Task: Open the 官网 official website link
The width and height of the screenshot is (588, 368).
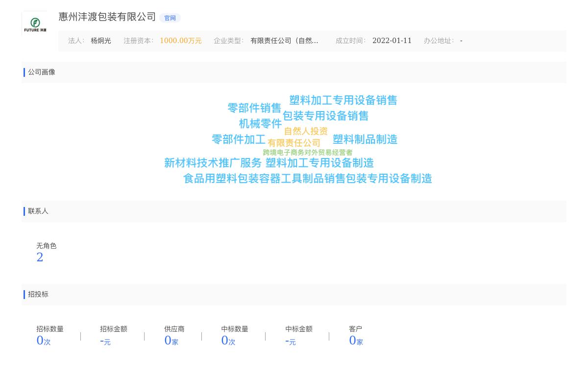Action: point(170,18)
